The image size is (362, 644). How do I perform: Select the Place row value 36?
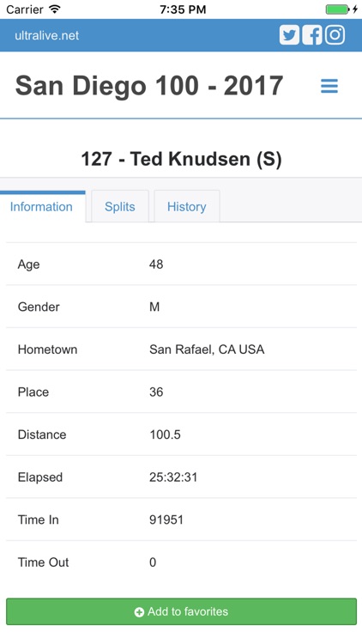pos(156,392)
